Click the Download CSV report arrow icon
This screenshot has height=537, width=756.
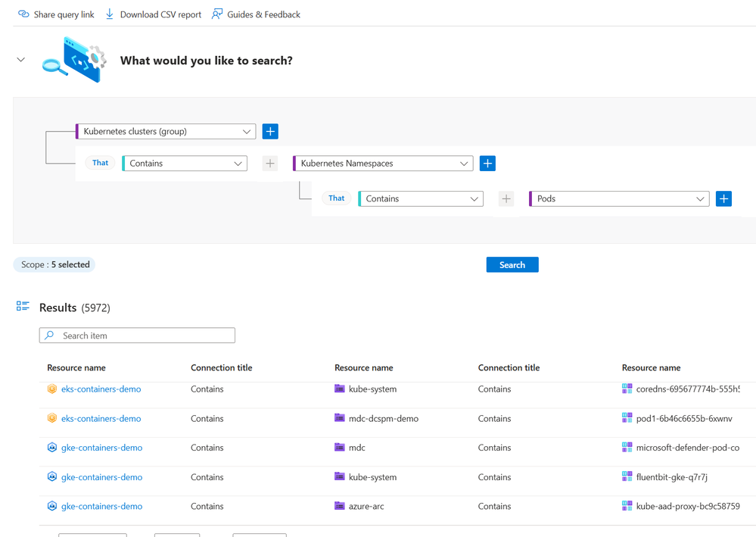click(110, 14)
